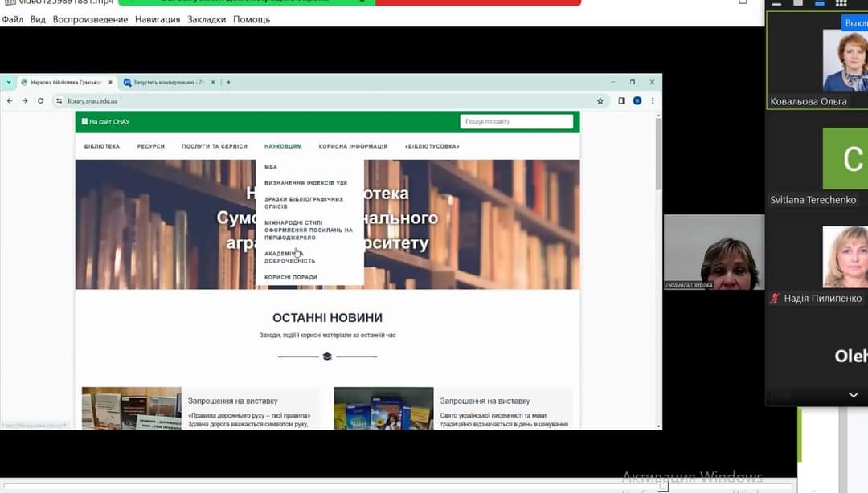Image resolution: width=868 pixels, height=493 pixels.
Task: Click the ОСТАННІ НОВИНИ heading
Action: (x=328, y=318)
